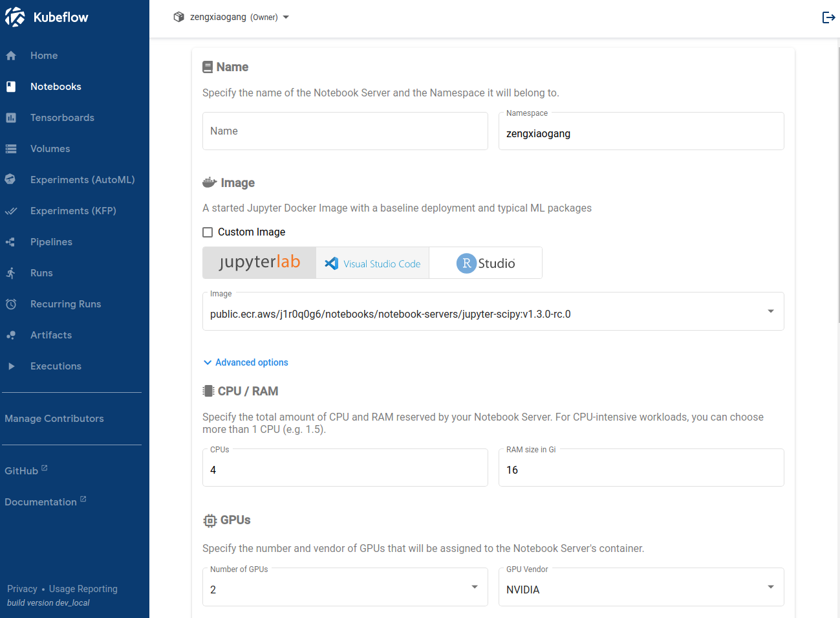This screenshot has height=618, width=840.
Task: Click the Kubeflow logo icon
Action: [x=15, y=17]
